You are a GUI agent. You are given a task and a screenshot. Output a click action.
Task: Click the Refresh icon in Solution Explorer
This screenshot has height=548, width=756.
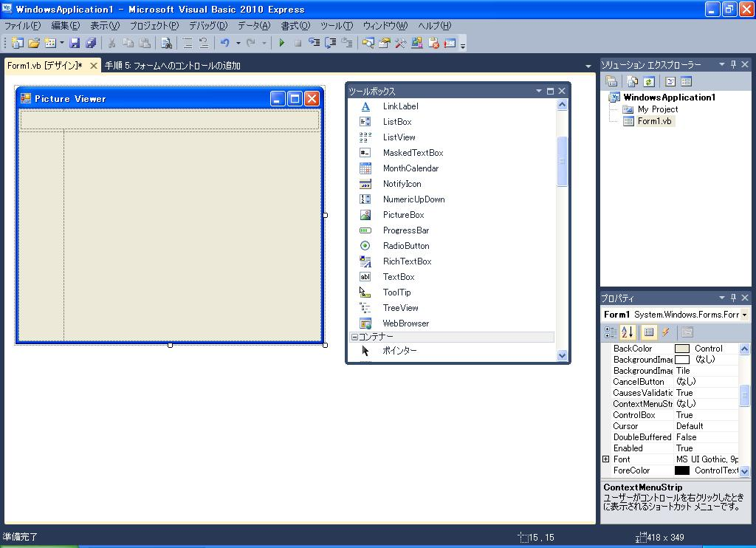[649, 81]
